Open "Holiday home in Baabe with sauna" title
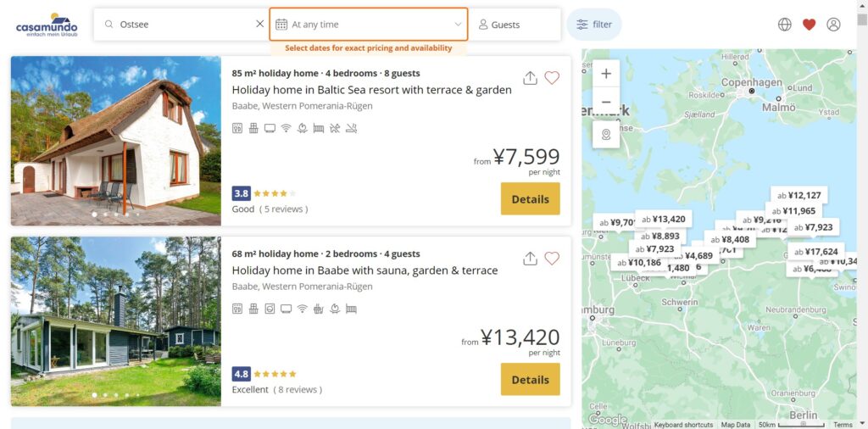868x429 pixels. (x=364, y=270)
